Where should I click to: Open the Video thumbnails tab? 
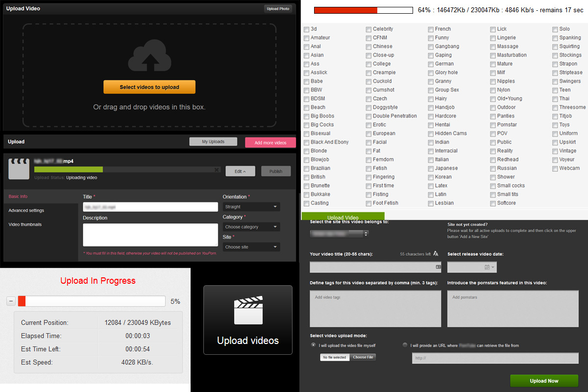pos(25,224)
